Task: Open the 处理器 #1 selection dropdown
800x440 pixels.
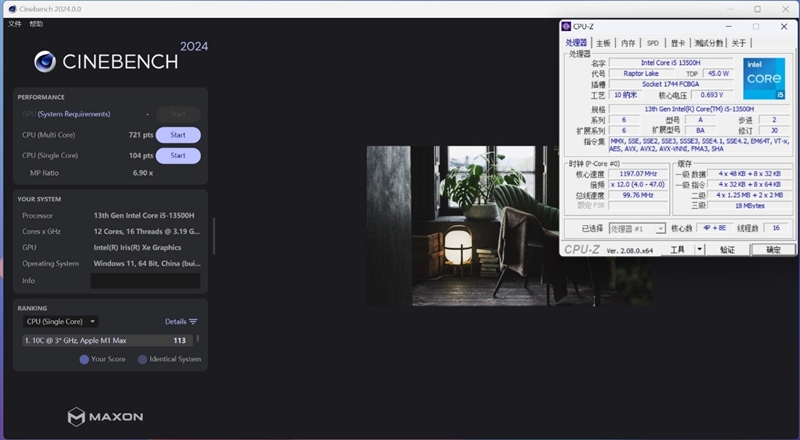Action: click(x=637, y=228)
